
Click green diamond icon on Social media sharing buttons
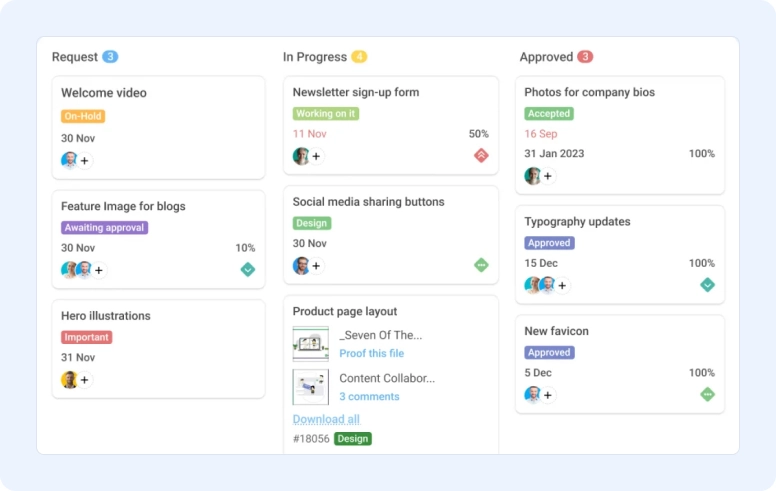point(481,265)
